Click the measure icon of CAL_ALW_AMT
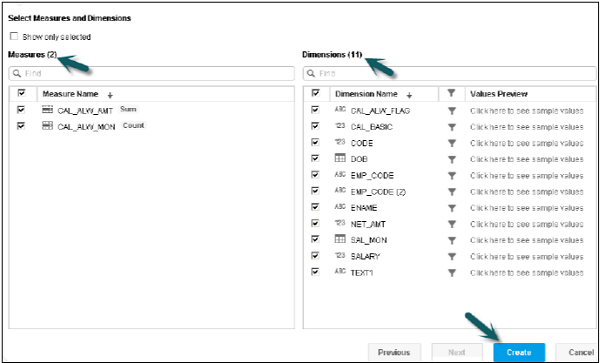This screenshot has width=600, height=363. (47, 110)
